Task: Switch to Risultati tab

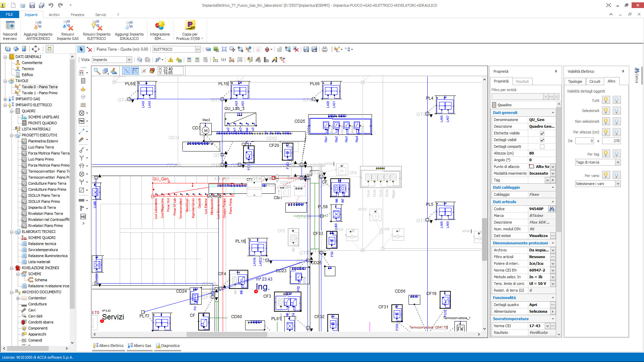Action: [522, 81]
